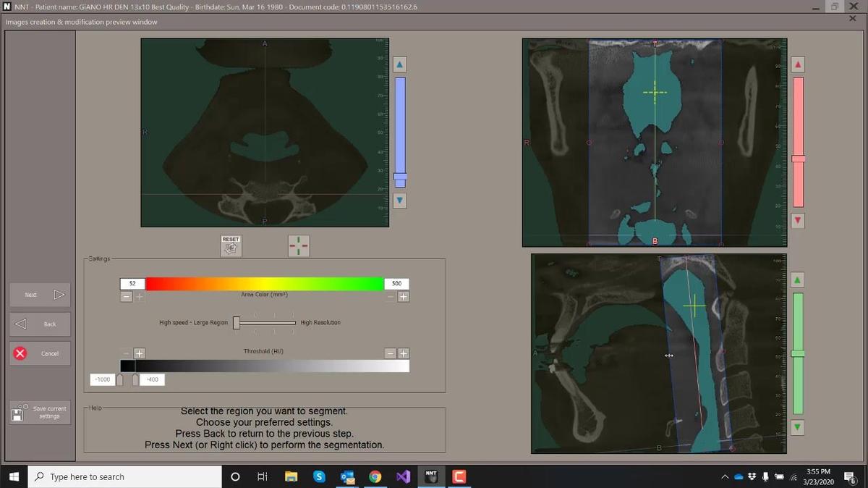Click the Threshold field showing -1000
This screenshot has width=868, height=488.
(101, 379)
